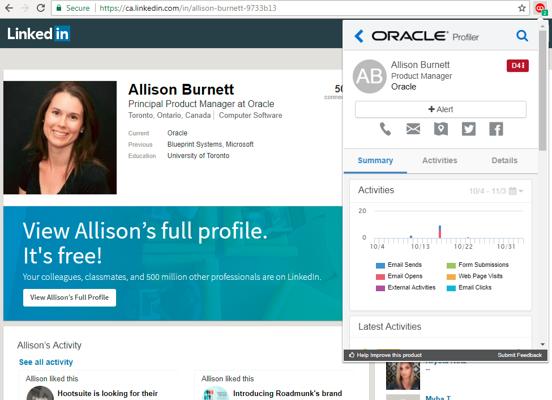Screen dimensions: 552x400
Task: Click the Profiler panel scroll down arrow
Action: point(542,344)
